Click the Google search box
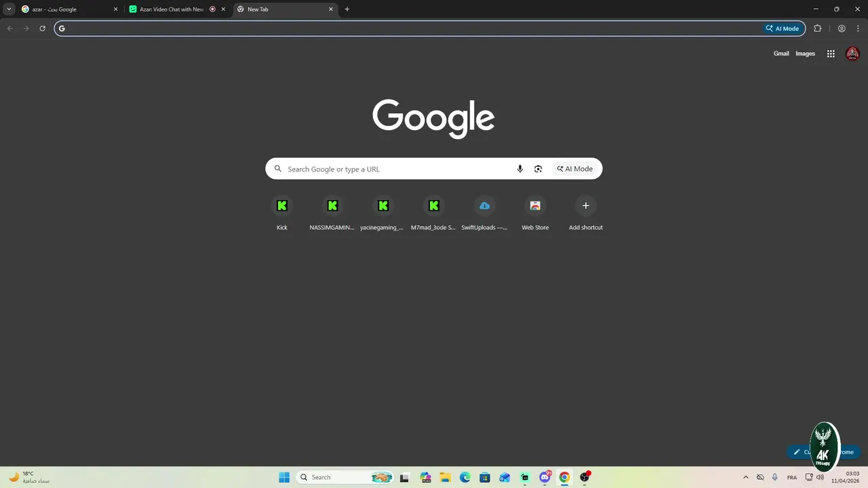 433,169
